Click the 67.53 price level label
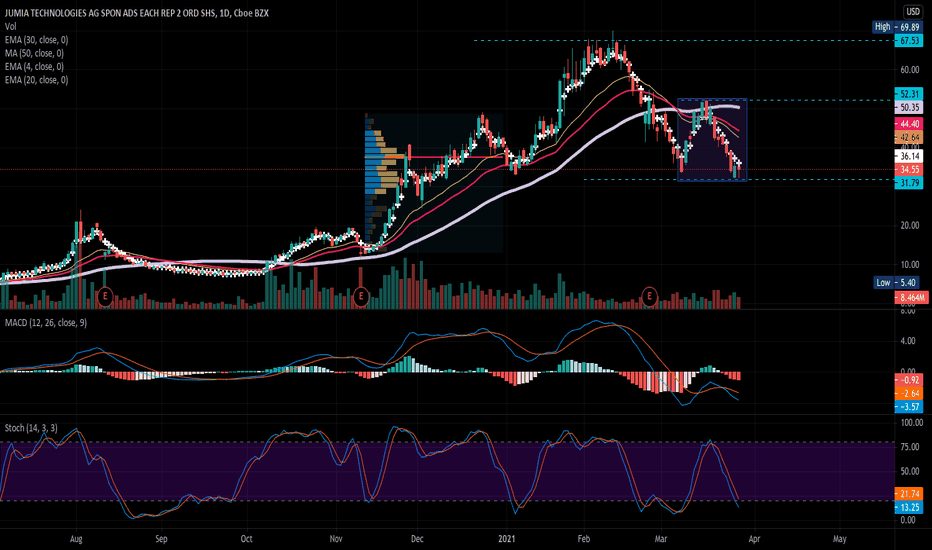 (909, 40)
